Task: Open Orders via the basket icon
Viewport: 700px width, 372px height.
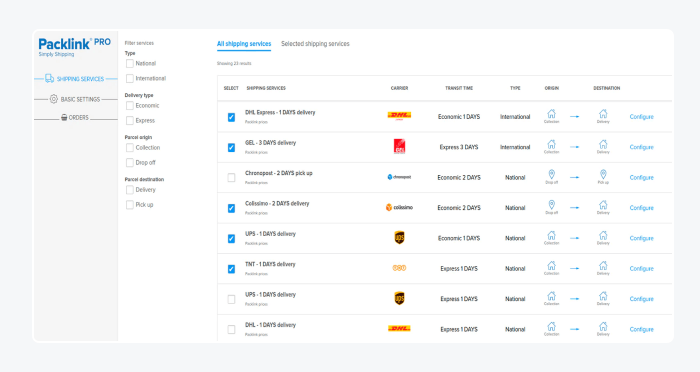Action: pos(64,117)
